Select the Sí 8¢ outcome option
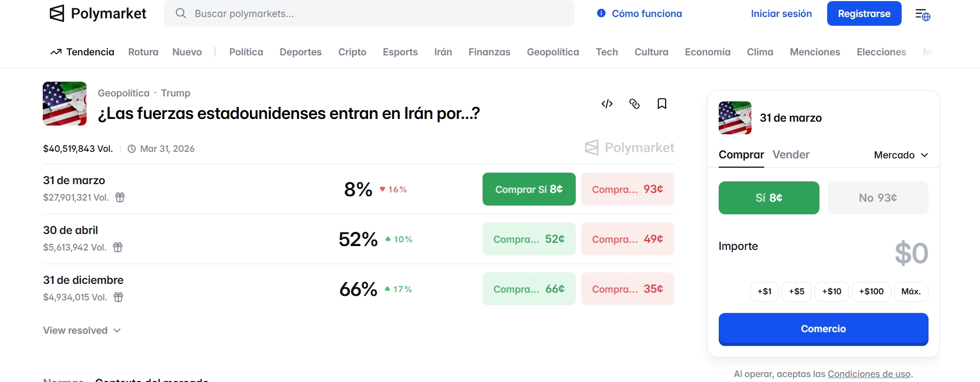Image resolution: width=980 pixels, height=382 pixels. point(769,198)
